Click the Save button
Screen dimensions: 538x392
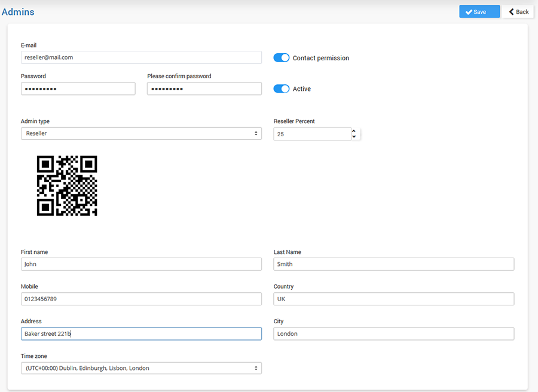[x=479, y=12]
